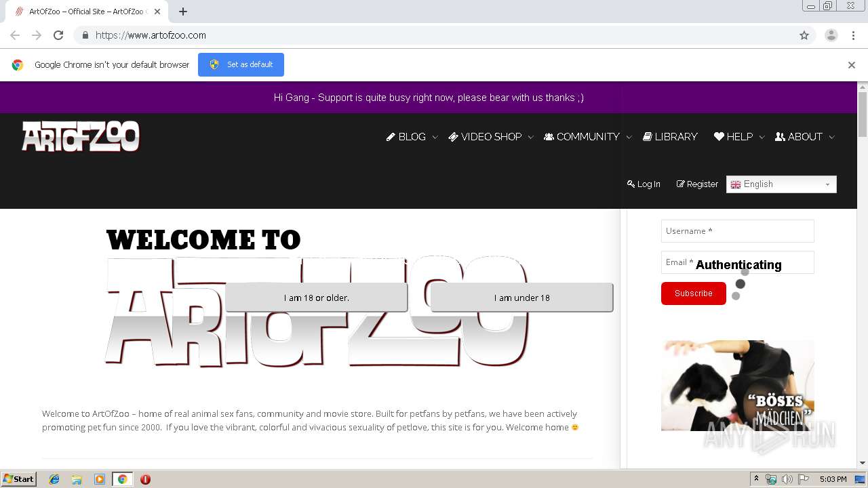The width and height of the screenshot is (868, 488).
Task: Expand the chevron next to HELP
Action: (x=762, y=137)
